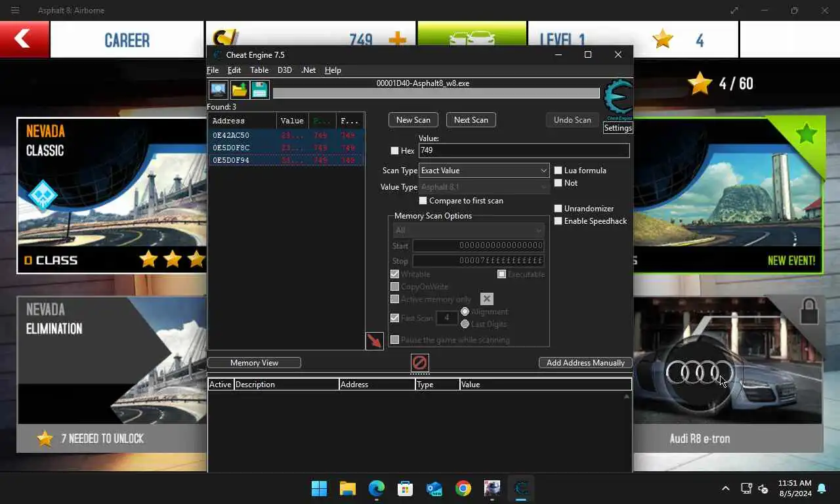
Task: Click Undo Scan button
Action: pos(572,120)
